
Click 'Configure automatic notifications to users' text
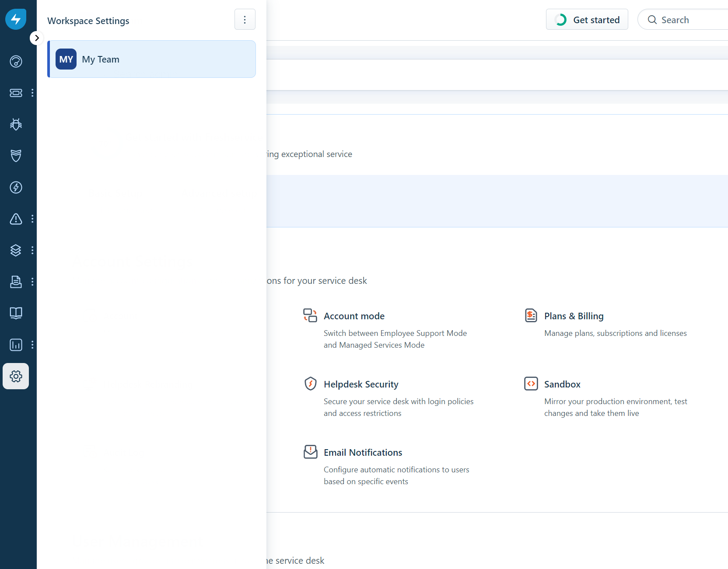click(x=396, y=470)
